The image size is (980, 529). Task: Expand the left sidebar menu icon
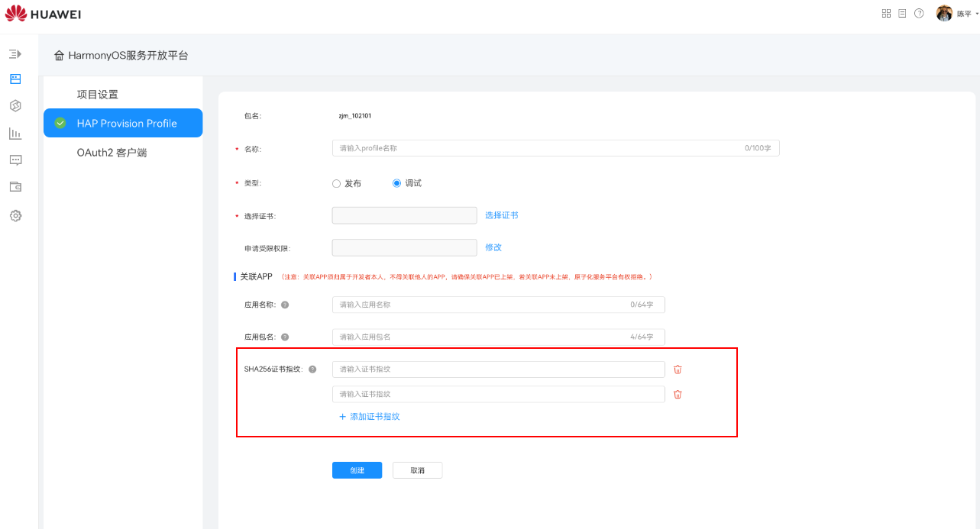[15, 54]
